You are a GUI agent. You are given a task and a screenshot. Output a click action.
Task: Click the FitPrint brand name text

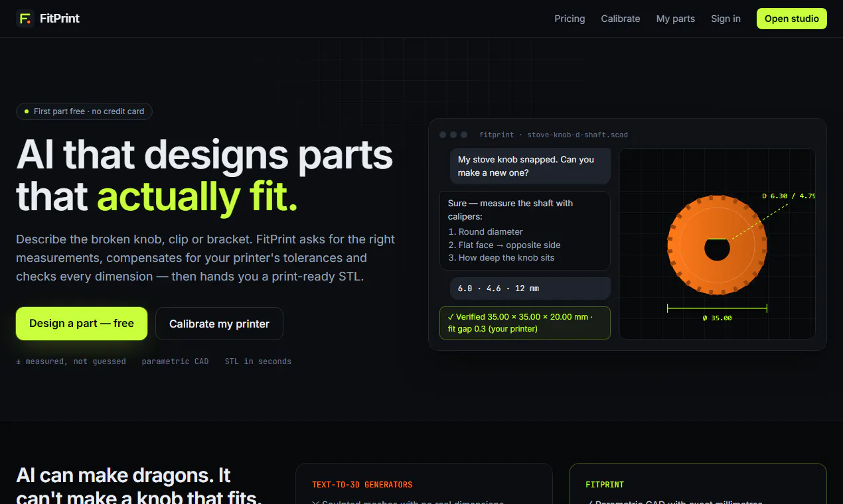point(60,19)
